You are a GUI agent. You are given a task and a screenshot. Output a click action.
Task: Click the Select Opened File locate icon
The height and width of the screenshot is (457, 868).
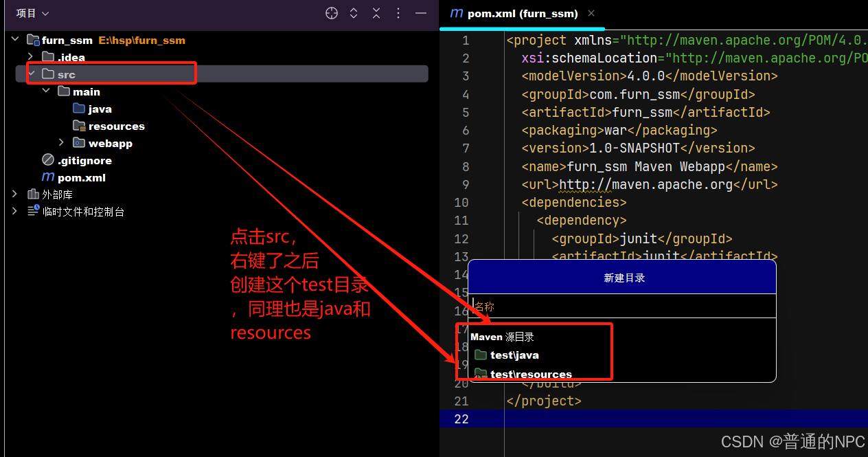[x=332, y=13]
